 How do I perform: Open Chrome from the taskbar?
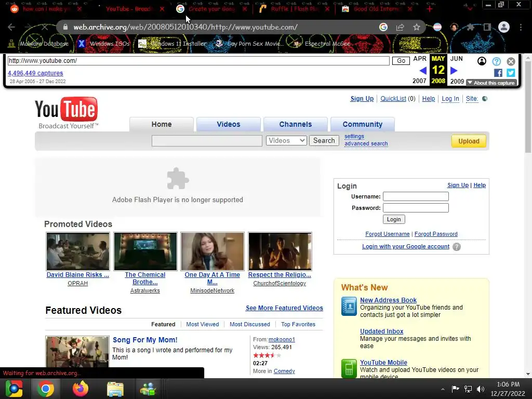46,389
